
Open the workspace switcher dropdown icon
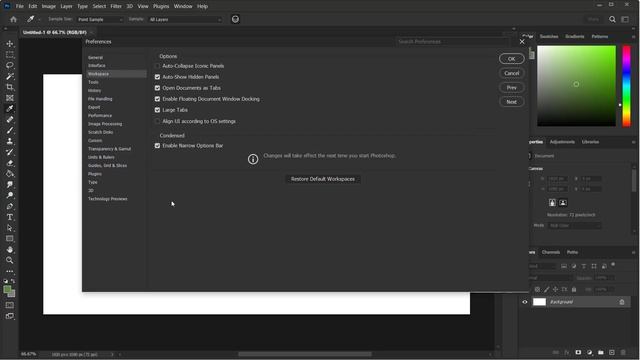pyautogui.click(x=625, y=19)
